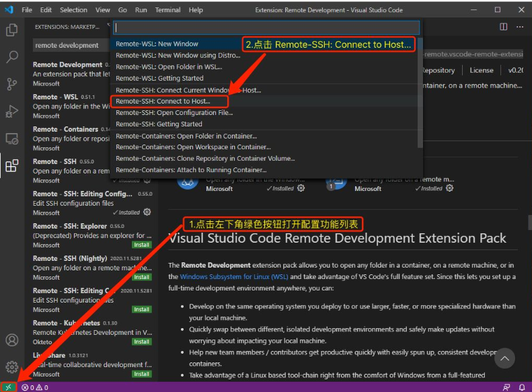Open the Explorer view in activity bar
This screenshot has width=532, height=392.
click(12, 30)
